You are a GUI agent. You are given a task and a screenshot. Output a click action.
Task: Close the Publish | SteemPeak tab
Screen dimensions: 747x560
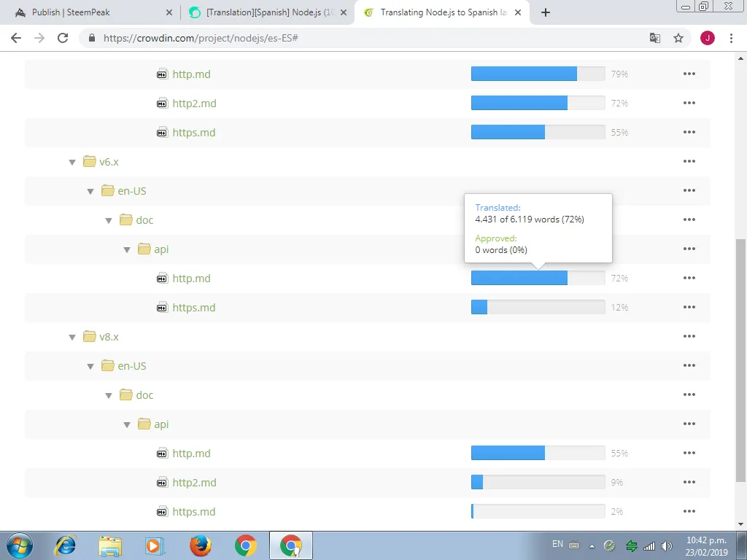point(169,12)
